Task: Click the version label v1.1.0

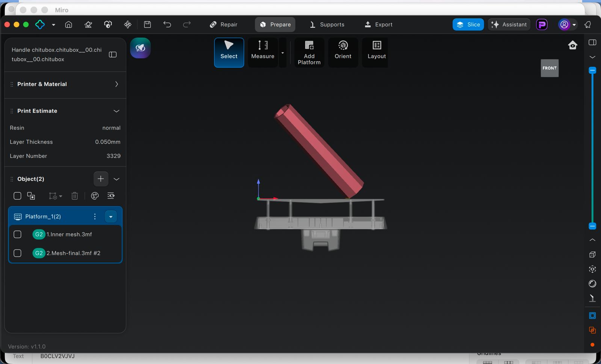Action: point(27,346)
